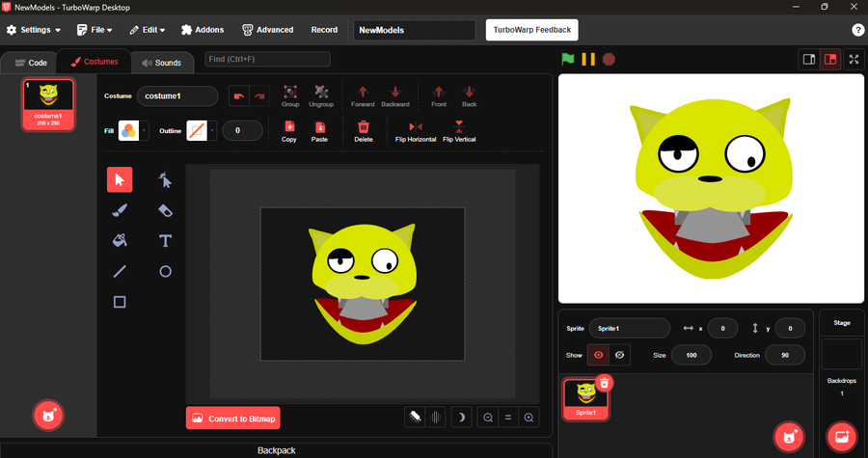This screenshot has height=458, width=868.
Task: Click the TurboWarp Feedback button
Action: click(x=532, y=30)
